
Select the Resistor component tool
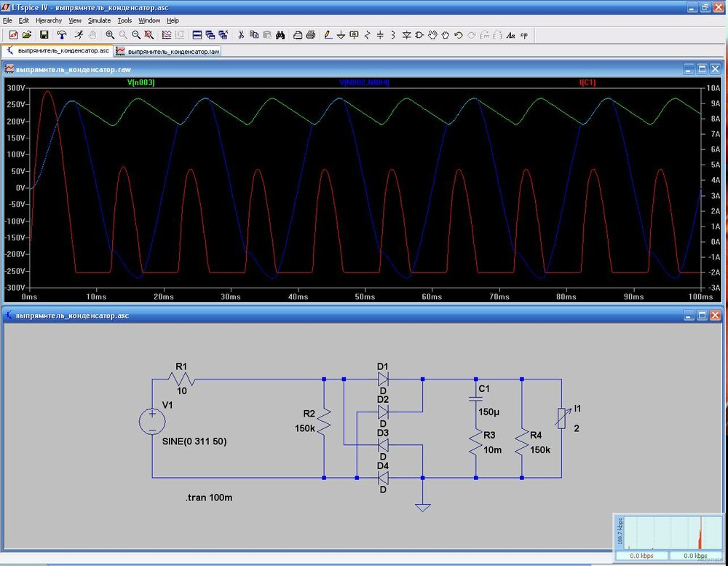point(367,35)
